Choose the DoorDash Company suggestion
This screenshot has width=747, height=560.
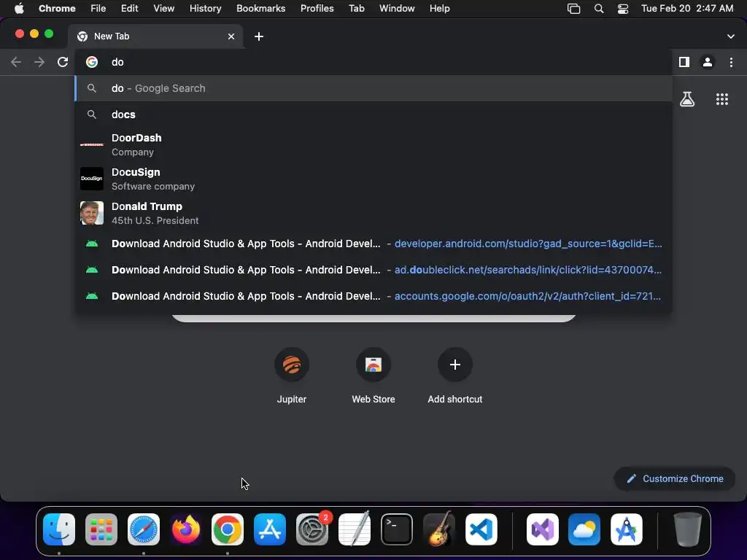374,145
